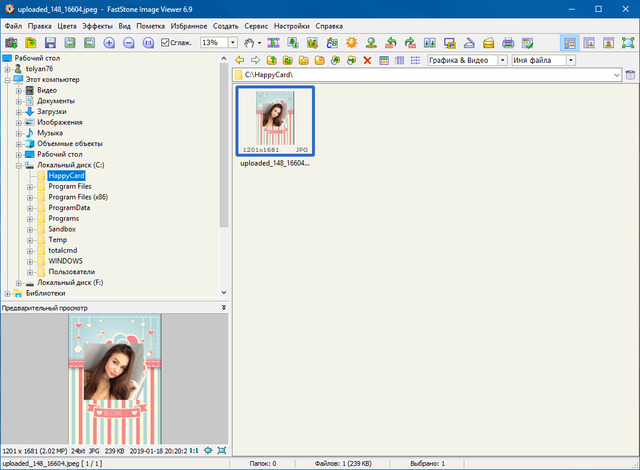Screen dimensions: 640x470
Task: Click the Zoom In magnifier icon
Action: pyautogui.click(x=109, y=43)
